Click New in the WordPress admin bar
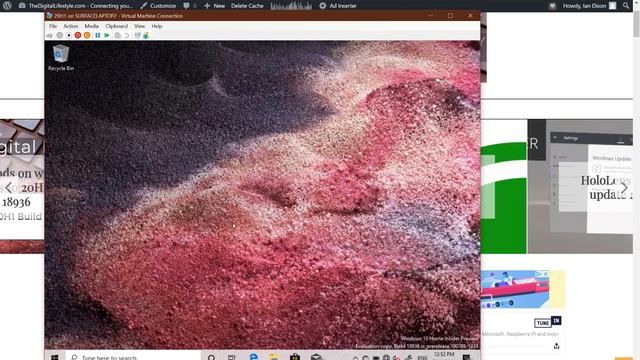Image resolution: width=640 pixels, height=360 pixels. (215, 6)
